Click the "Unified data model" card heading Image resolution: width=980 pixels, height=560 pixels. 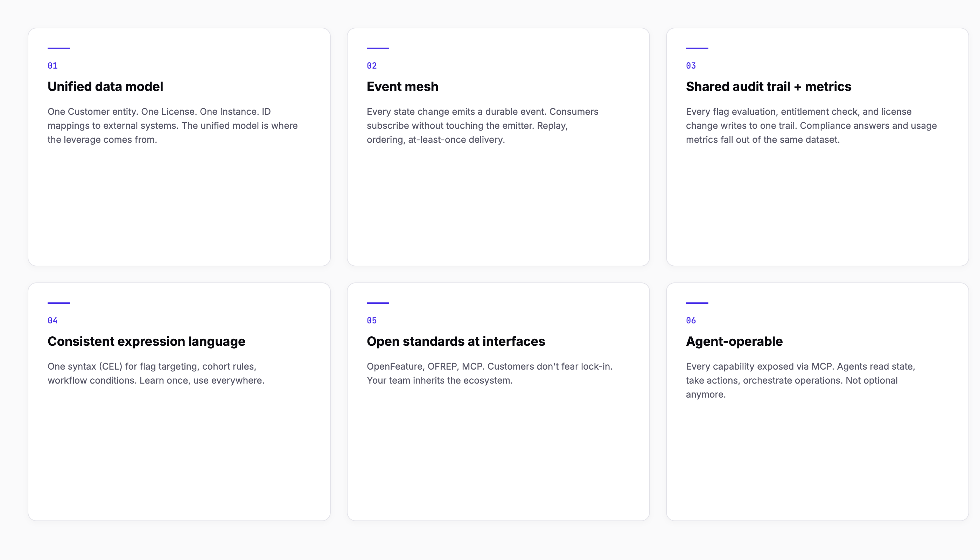coord(105,86)
